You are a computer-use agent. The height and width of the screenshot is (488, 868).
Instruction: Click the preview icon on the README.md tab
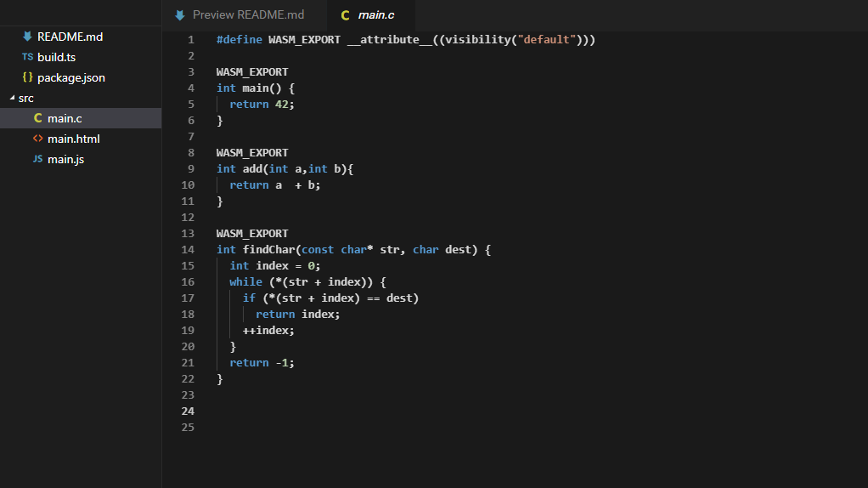pyautogui.click(x=179, y=15)
